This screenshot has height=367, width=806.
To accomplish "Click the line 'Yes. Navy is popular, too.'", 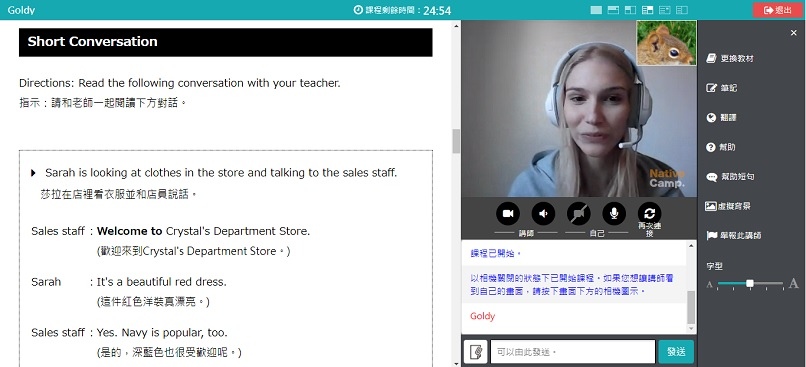I will pos(162,332).
